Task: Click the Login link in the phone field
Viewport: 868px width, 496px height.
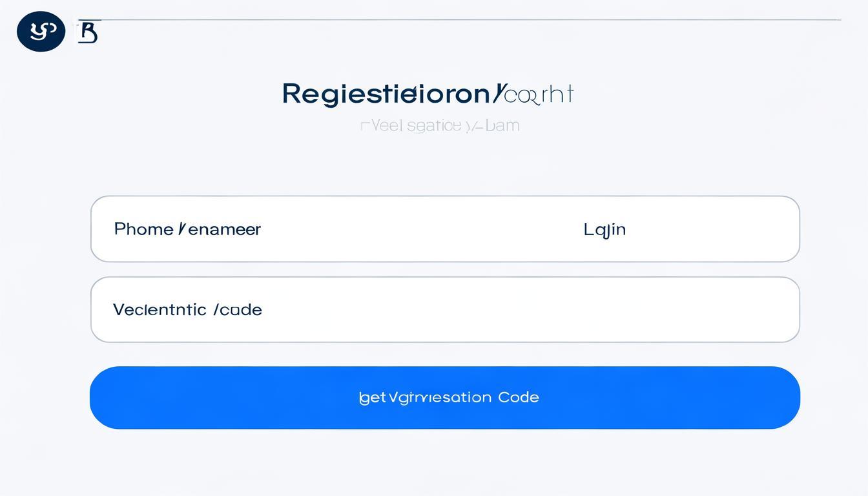Action: tap(604, 229)
